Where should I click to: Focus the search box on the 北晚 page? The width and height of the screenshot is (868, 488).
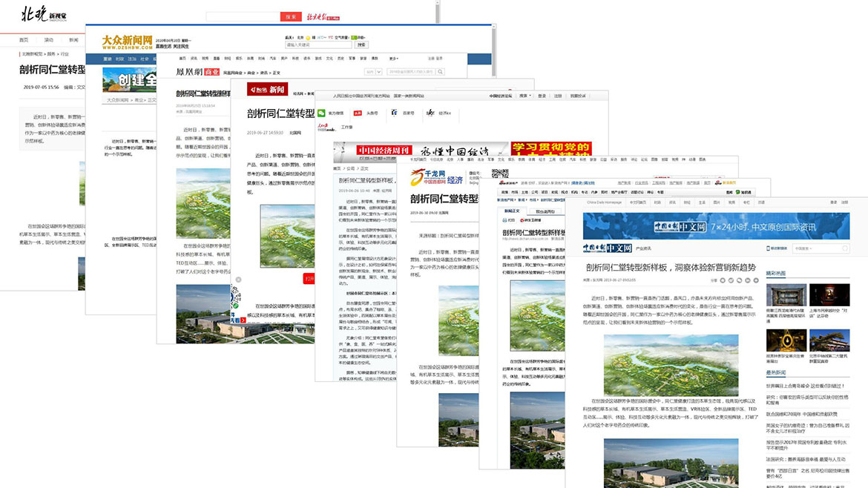pyautogui.click(x=243, y=17)
